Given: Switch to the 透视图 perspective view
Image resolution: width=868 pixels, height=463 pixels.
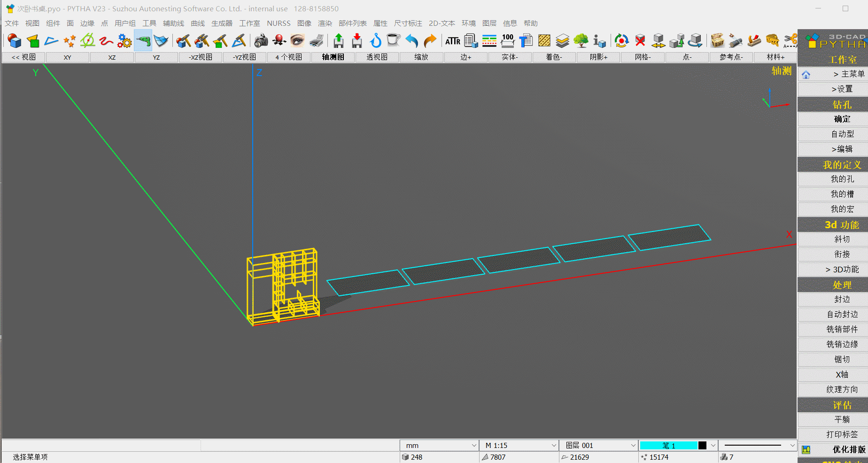Looking at the screenshot, I should [x=377, y=57].
